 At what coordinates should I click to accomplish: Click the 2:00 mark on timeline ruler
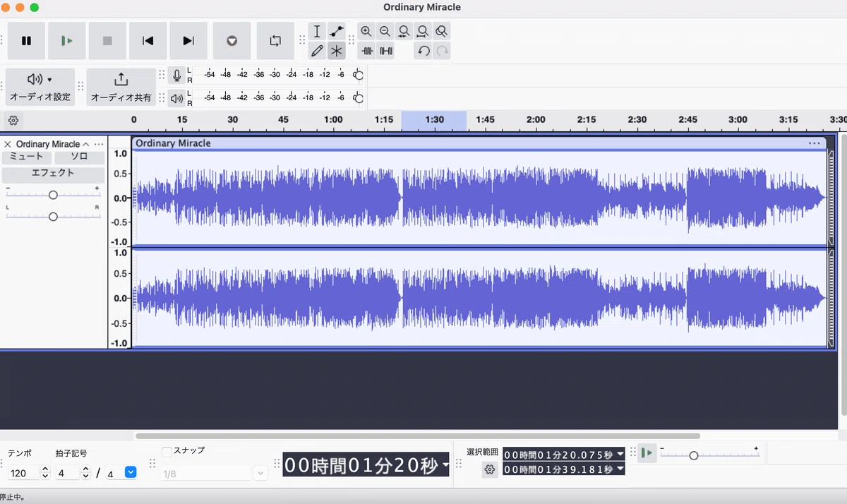click(x=536, y=120)
